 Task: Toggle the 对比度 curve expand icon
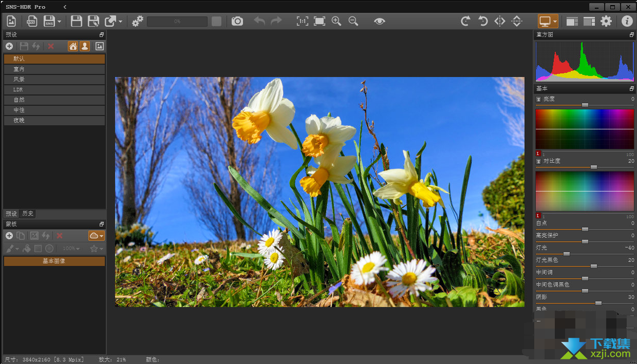538,161
